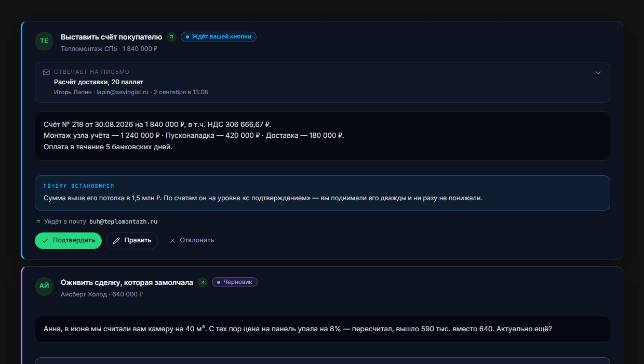Click the green arrow icon beside invoice title
Image resolution: width=644 pixels, height=364 pixels.
(171, 37)
